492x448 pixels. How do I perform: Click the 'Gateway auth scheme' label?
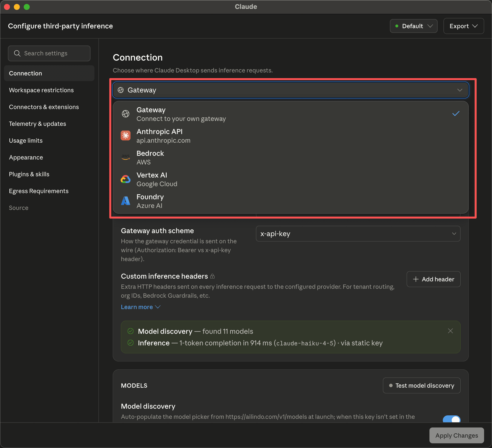tap(157, 231)
